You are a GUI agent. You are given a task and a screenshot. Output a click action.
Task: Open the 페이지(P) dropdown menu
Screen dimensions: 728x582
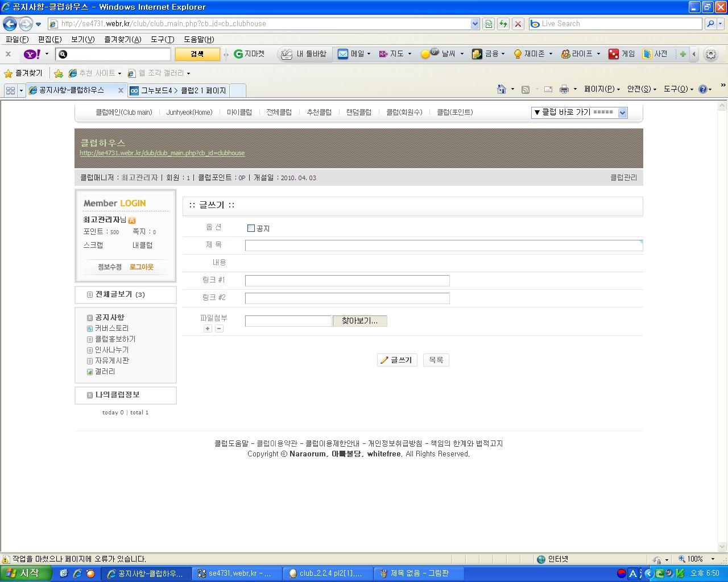[x=602, y=89]
